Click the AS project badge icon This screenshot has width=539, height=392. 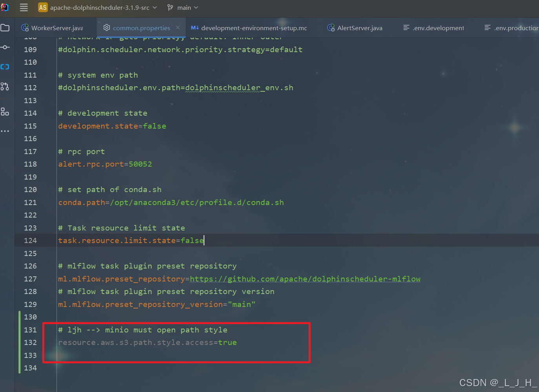[x=43, y=7]
